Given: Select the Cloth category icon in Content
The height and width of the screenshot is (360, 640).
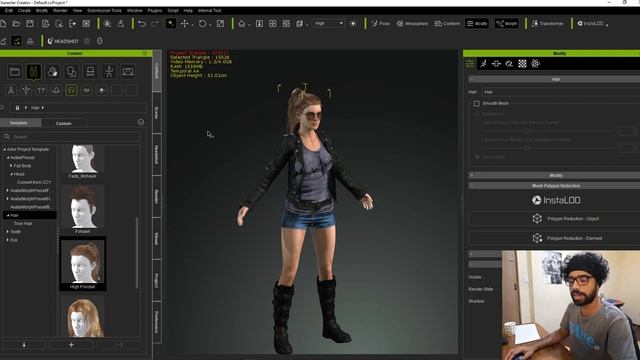Looking at the screenshot, I should point(71,72).
